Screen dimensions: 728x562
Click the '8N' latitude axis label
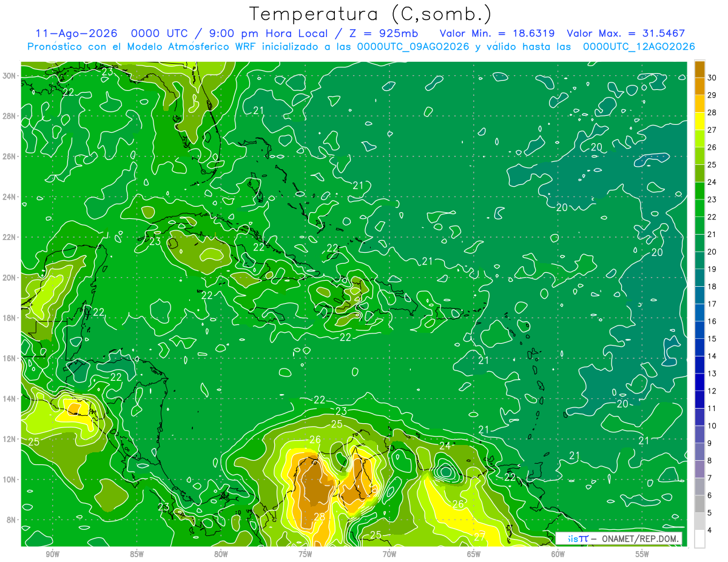[x=12, y=520]
